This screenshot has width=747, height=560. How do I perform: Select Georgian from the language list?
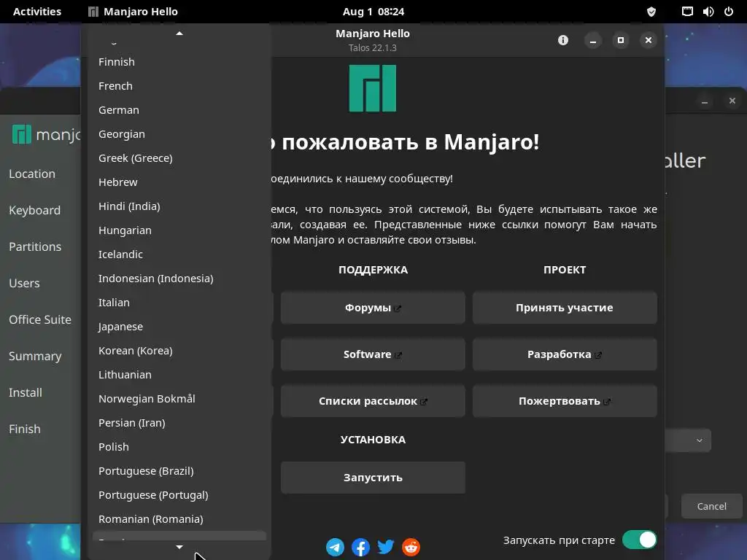179,134
